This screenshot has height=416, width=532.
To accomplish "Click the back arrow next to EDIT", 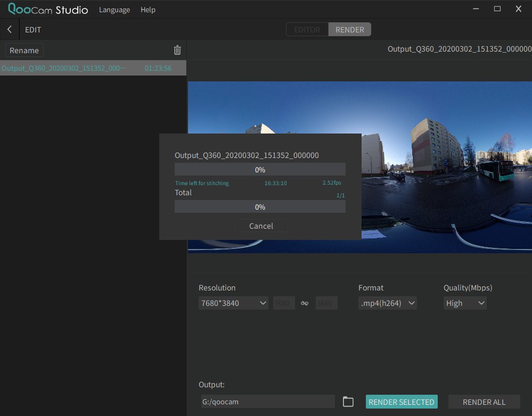I will click(10, 29).
